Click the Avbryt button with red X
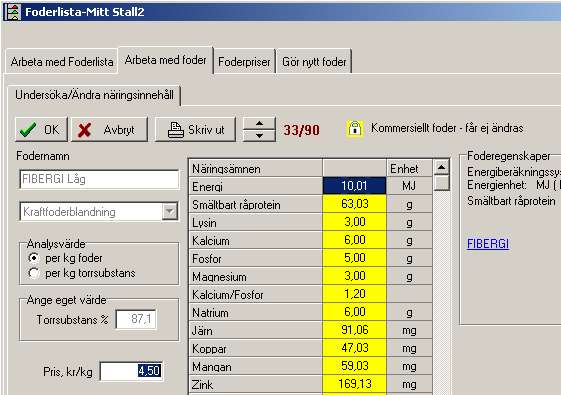 (109, 129)
